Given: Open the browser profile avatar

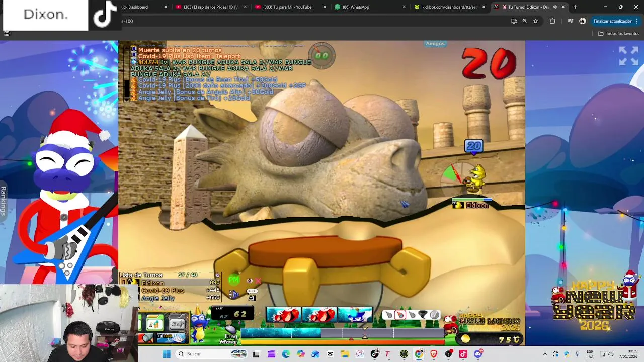Looking at the screenshot, I should (x=583, y=21).
